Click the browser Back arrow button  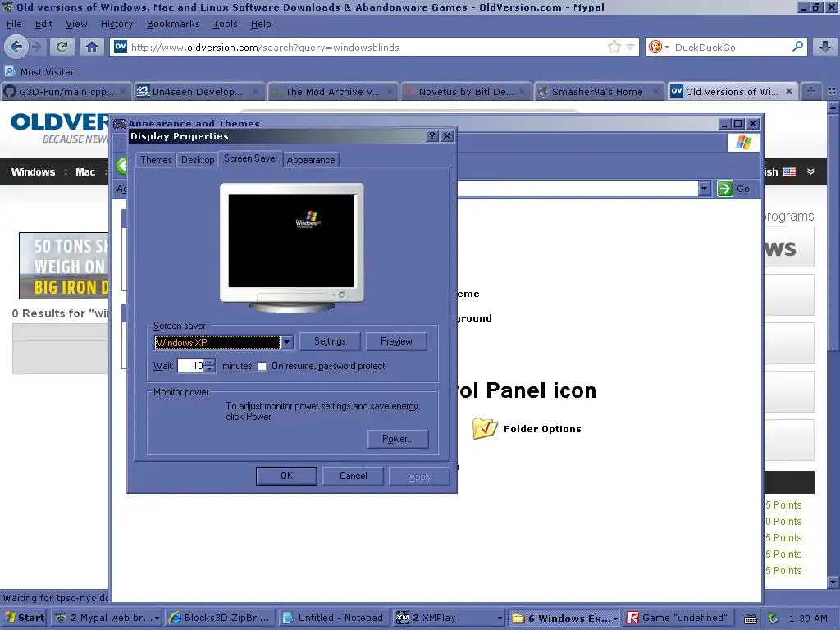(16, 47)
